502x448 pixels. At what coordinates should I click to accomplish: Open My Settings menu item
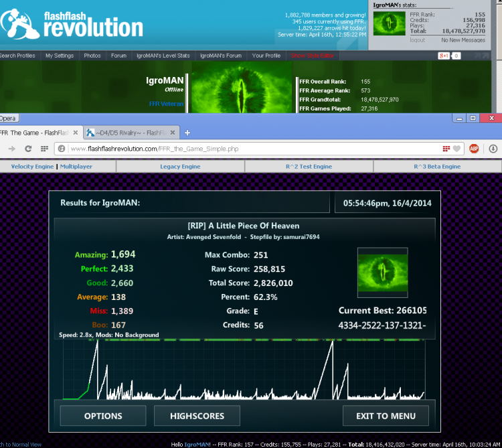[x=60, y=56]
